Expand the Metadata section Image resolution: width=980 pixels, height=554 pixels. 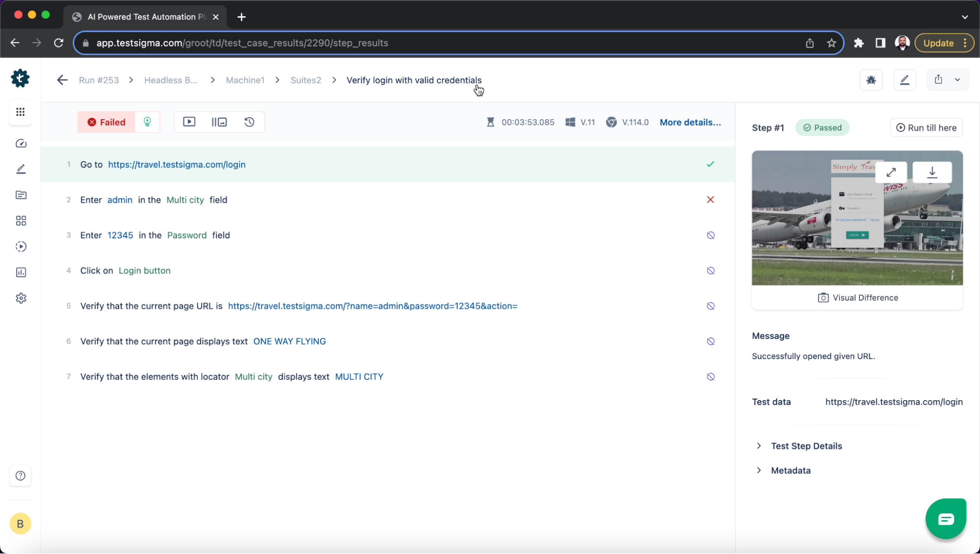[759, 470]
